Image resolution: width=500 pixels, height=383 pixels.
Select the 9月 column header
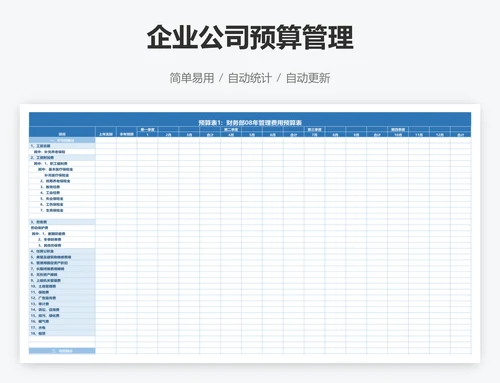coord(356,135)
